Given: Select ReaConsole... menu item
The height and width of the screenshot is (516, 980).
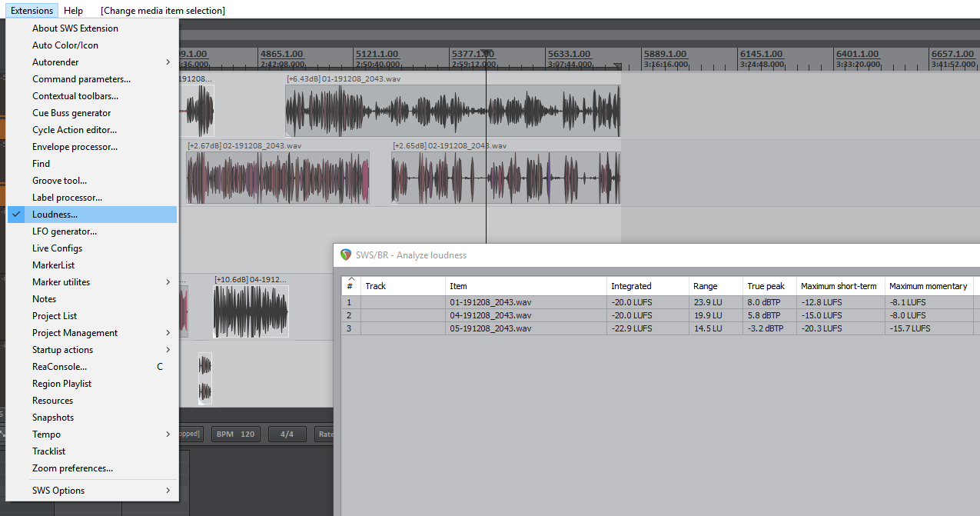Looking at the screenshot, I should click(x=59, y=367).
